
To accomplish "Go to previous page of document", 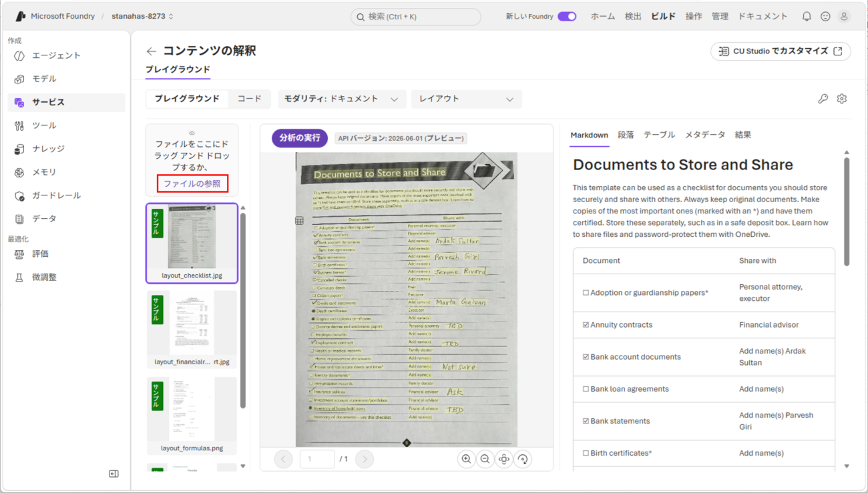I will tap(283, 459).
